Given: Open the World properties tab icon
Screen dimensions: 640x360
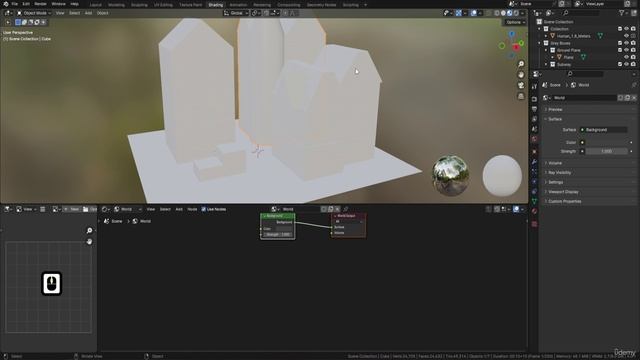Looking at the screenshot, I should click(534, 140).
